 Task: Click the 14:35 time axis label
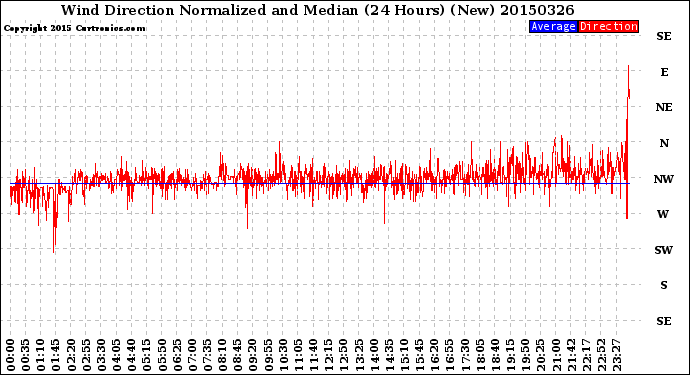(390, 355)
